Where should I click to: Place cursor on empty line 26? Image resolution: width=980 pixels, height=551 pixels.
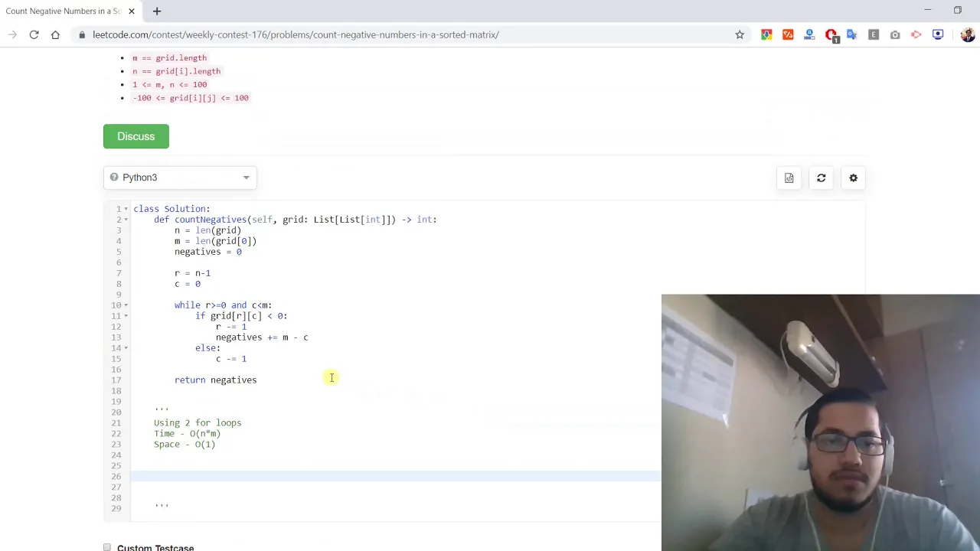click(x=395, y=476)
